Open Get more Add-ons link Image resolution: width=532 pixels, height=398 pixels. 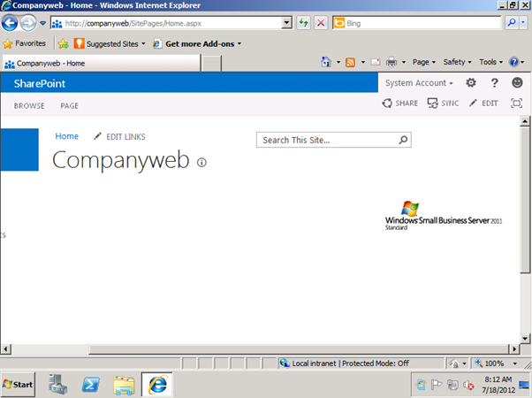197,44
